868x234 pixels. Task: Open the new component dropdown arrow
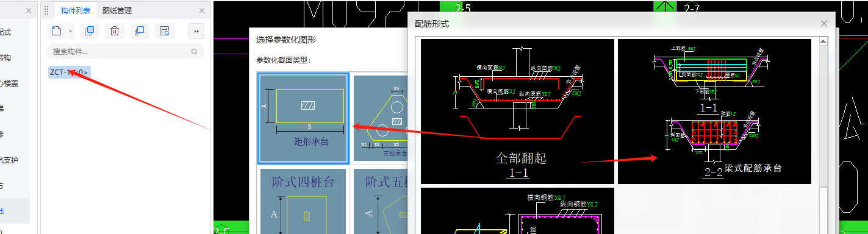click(x=71, y=31)
